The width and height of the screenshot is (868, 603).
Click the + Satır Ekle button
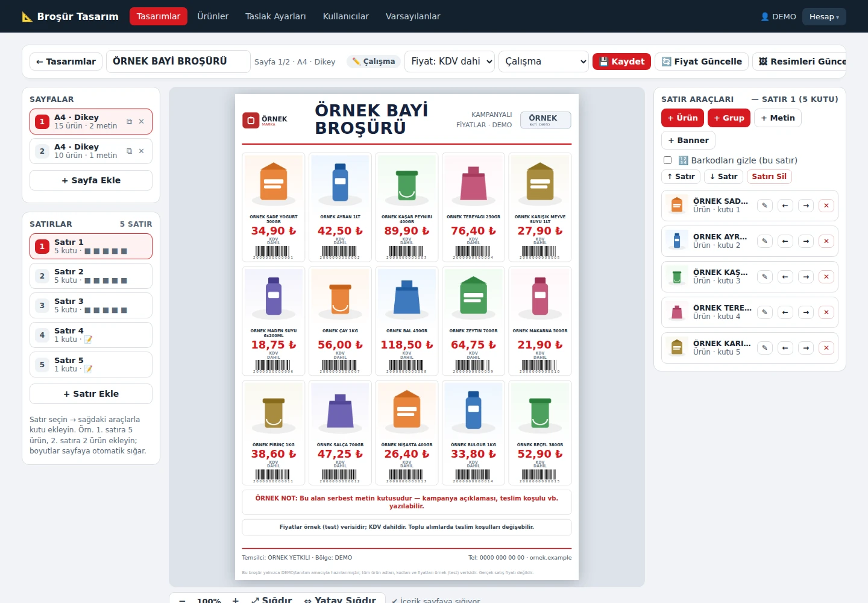(x=91, y=394)
